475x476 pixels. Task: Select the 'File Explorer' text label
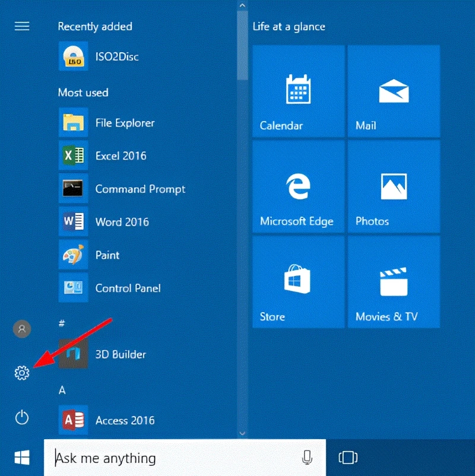[x=125, y=123]
